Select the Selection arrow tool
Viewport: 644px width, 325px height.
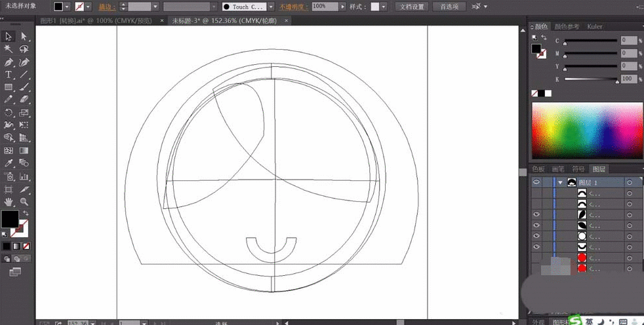point(9,37)
